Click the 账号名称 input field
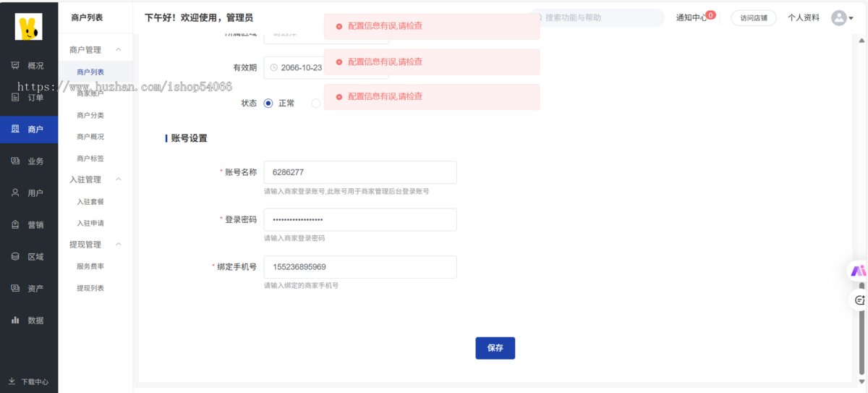 point(360,172)
